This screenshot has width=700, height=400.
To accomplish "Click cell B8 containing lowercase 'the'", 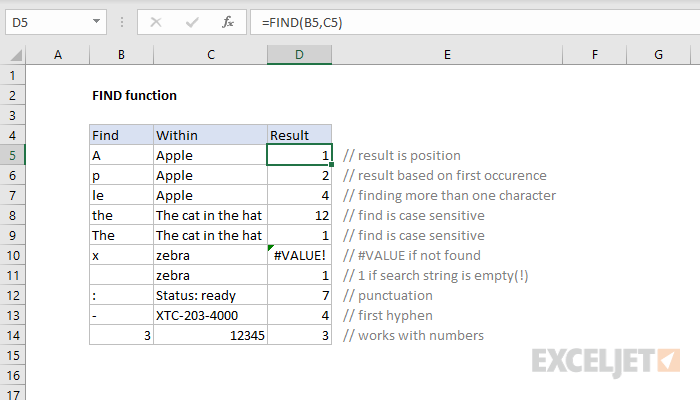I will click(x=121, y=215).
